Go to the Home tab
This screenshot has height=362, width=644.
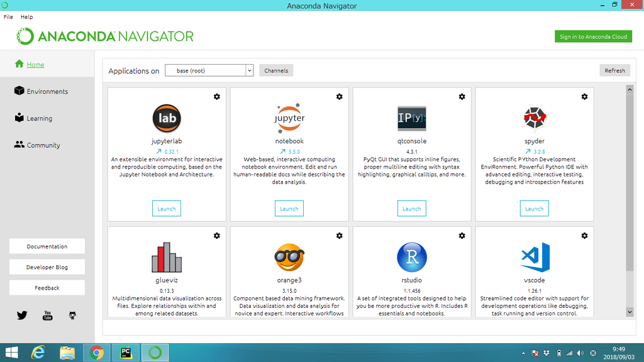click(x=47, y=65)
